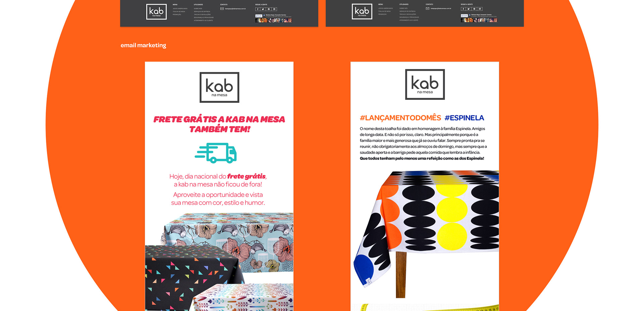Click the envelope mail icon in the left footer
The height and width of the screenshot is (311, 644).
point(222,9)
